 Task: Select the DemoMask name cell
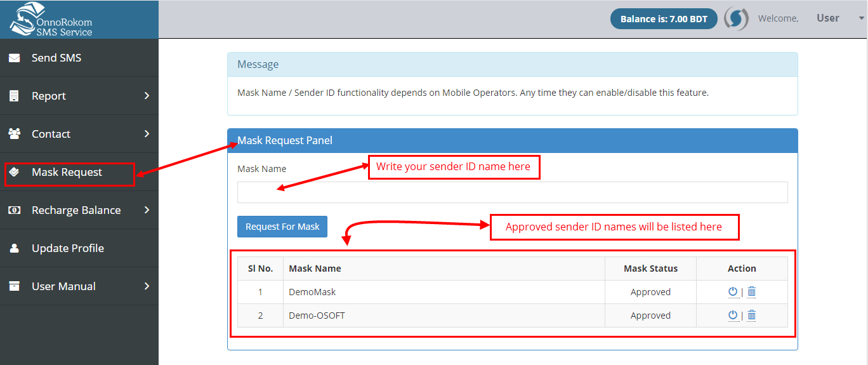(x=444, y=292)
